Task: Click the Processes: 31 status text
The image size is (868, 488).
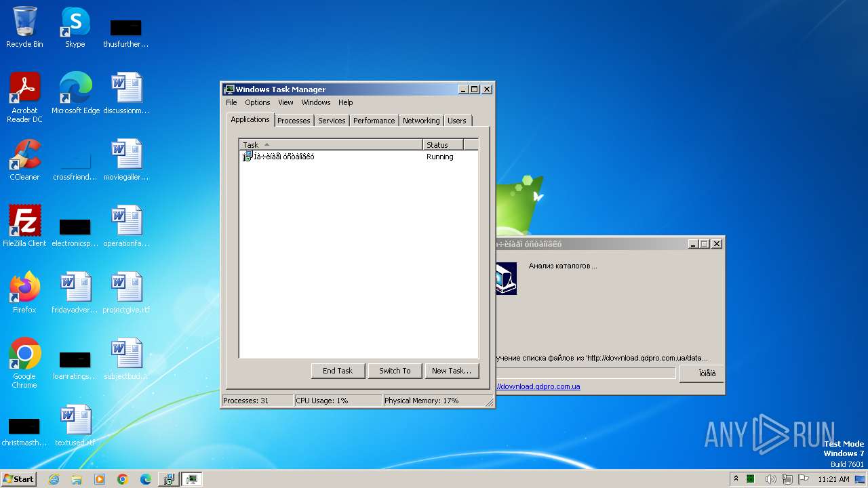Action: coord(245,401)
